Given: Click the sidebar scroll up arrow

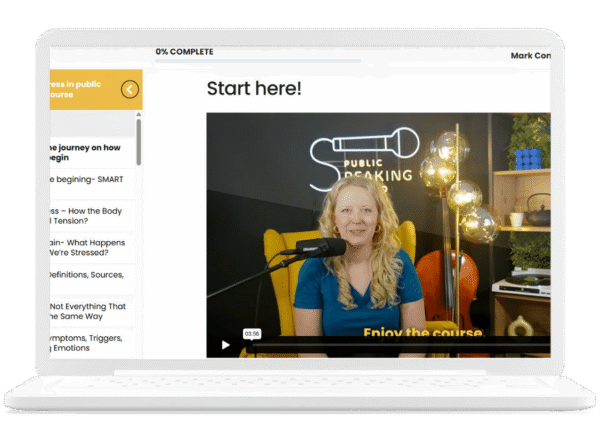Looking at the screenshot, I should (139, 114).
